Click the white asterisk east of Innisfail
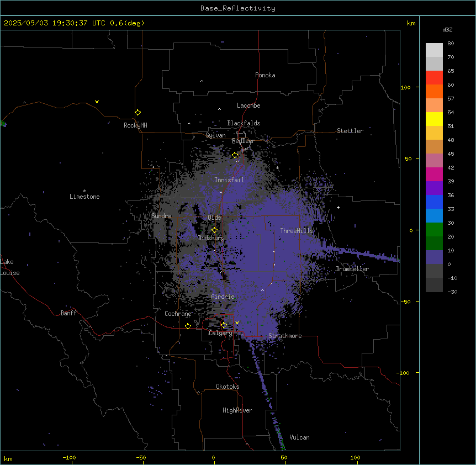The height and width of the screenshot is (465, 476). point(277,167)
